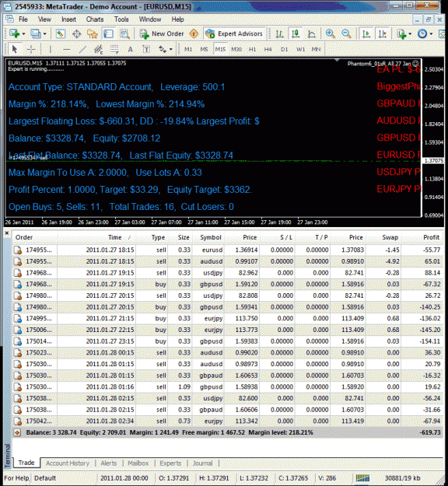This screenshot has height=486, width=448.
Task: Toggle the Market Watch window icon
Action: click(x=60, y=33)
